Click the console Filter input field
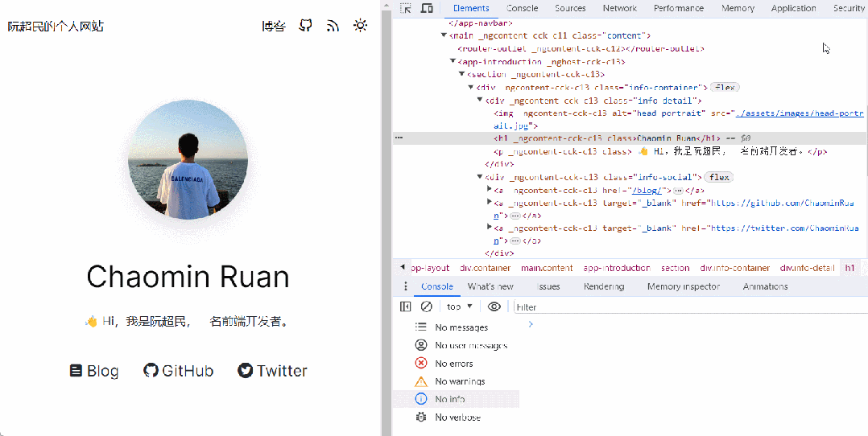The height and width of the screenshot is (436, 868). click(x=690, y=307)
